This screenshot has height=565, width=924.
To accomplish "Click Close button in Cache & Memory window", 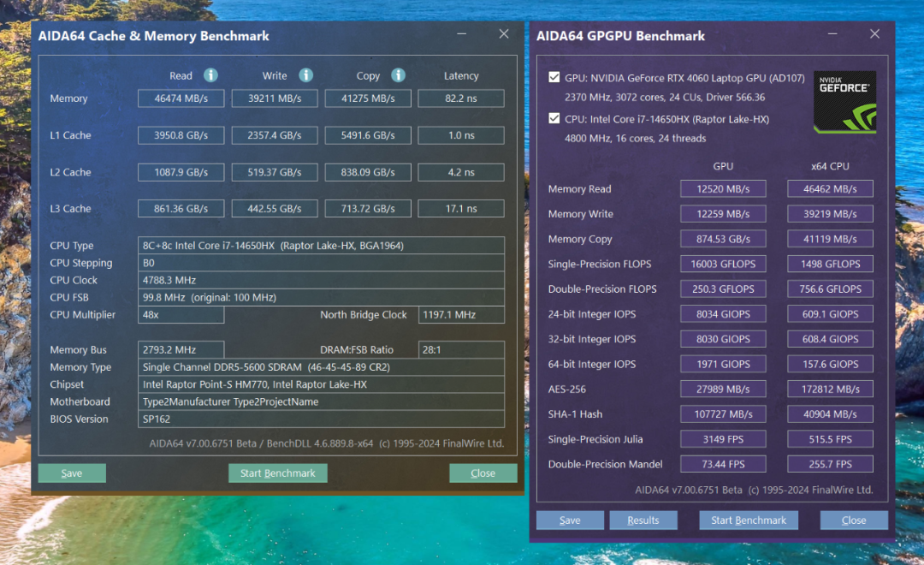I will click(483, 473).
